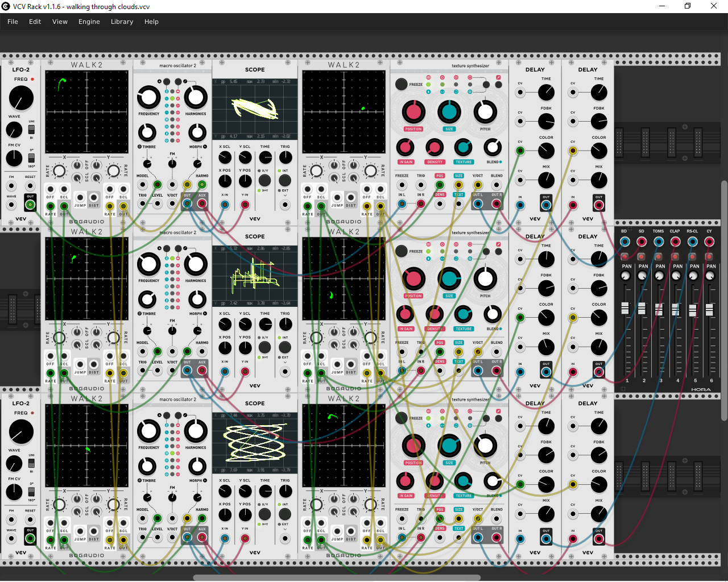Click the FREQ knob on top LFO-2
This screenshot has width=728, height=582.
click(21, 98)
